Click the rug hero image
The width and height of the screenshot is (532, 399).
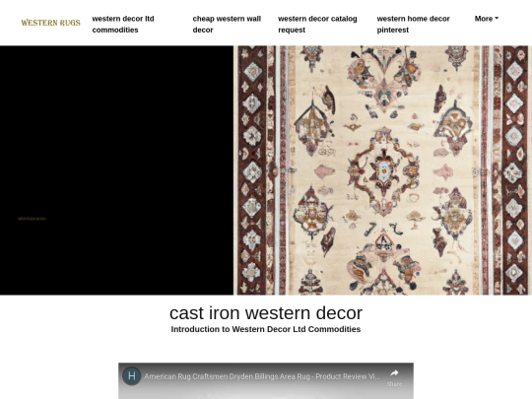[x=382, y=170]
